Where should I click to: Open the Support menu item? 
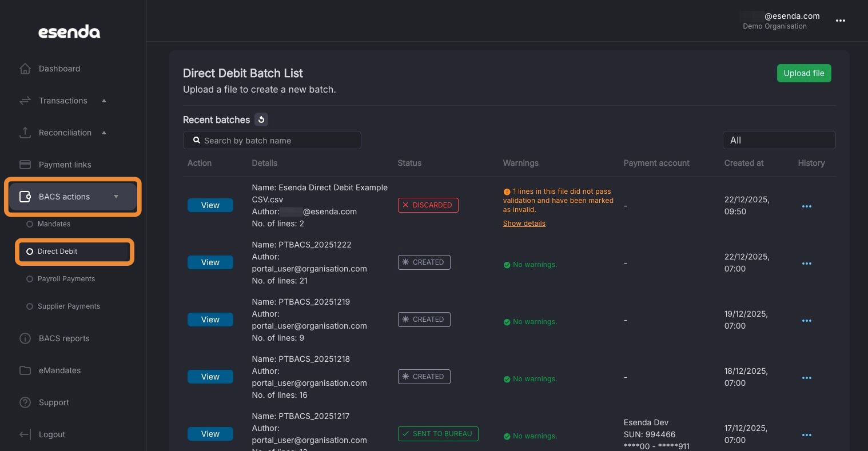click(x=54, y=402)
